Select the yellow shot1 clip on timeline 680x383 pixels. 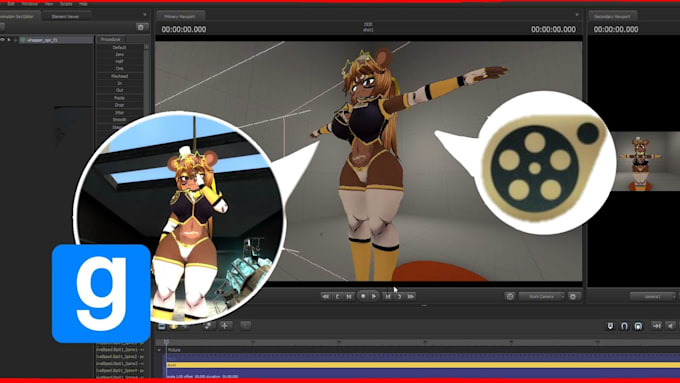[x=423, y=365]
